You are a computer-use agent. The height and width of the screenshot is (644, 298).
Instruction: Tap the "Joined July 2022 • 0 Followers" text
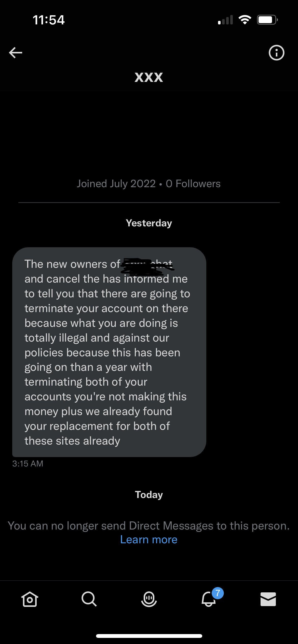point(149,184)
